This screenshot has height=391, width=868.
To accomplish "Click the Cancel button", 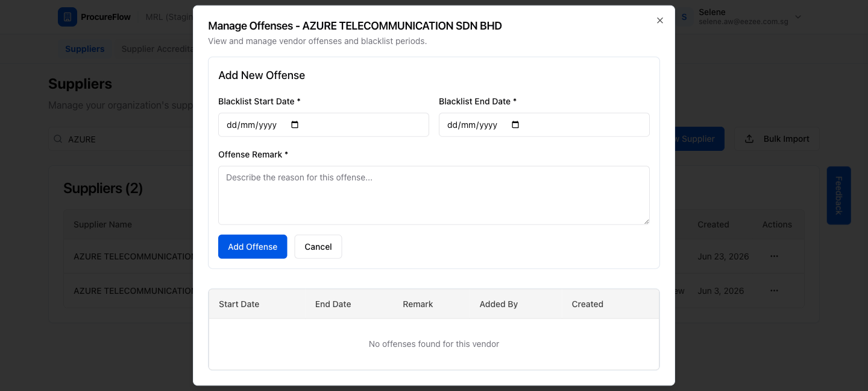I will [x=318, y=247].
